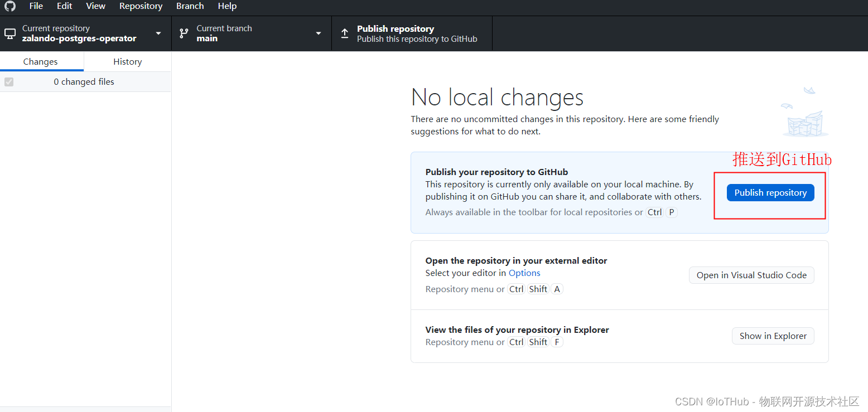Screen dimensions: 868x412
Task: Switch to the Changes tab
Action: 41,62
